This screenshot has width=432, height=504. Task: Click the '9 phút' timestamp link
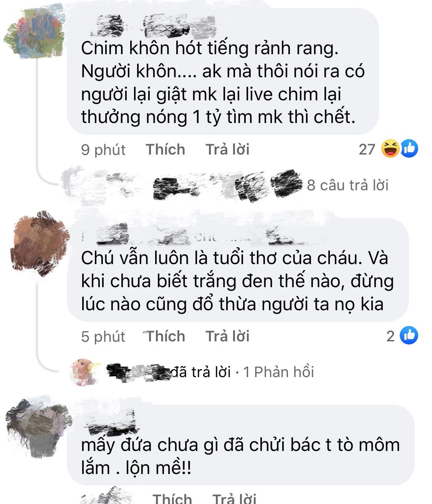[103, 150]
